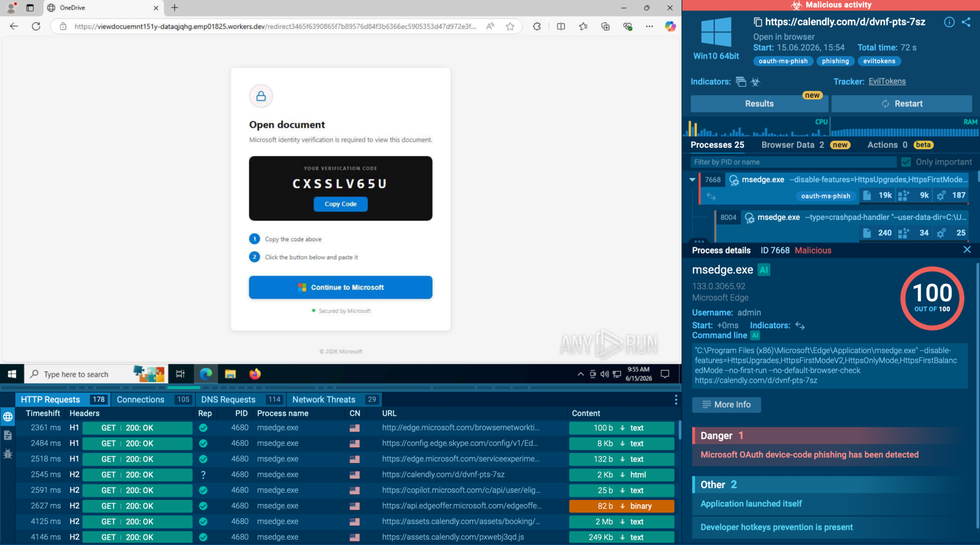The height and width of the screenshot is (545, 980).
Task: Toggle the Only important checkbox
Action: (906, 162)
